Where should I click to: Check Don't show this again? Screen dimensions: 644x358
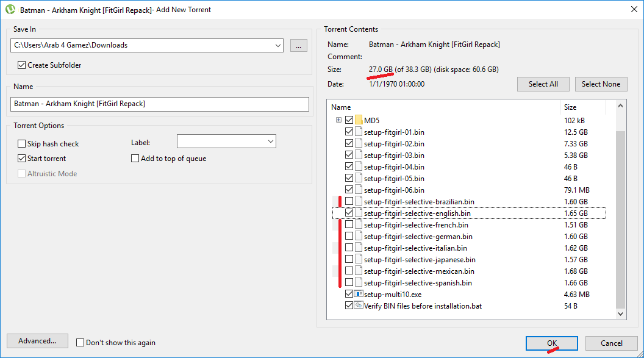tap(80, 342)
